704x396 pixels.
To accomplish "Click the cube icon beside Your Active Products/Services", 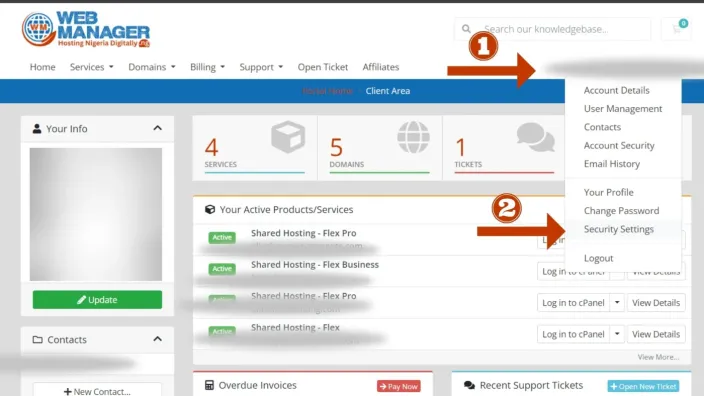I will [210, 210].
